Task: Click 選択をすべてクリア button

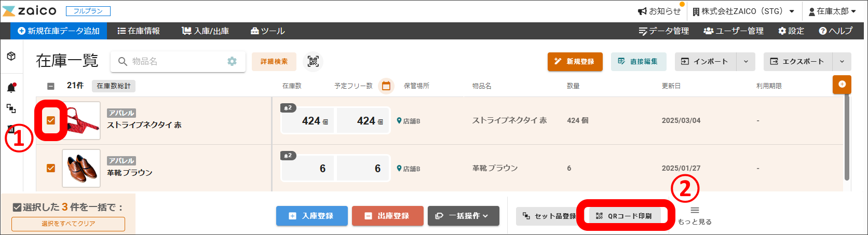Action: coord(68,224)
